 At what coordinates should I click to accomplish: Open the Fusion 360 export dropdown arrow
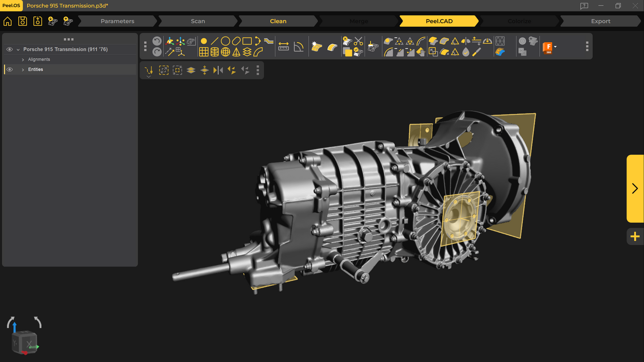pos(555,47)
